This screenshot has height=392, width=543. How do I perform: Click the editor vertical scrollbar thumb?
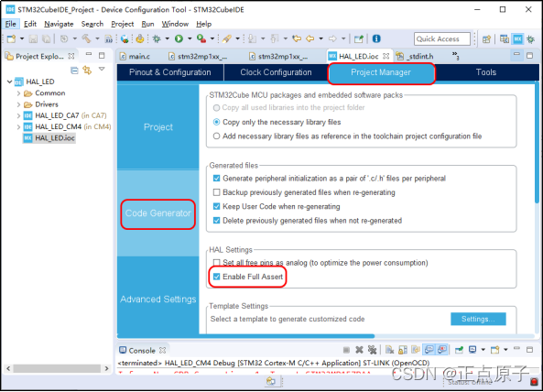537,142
